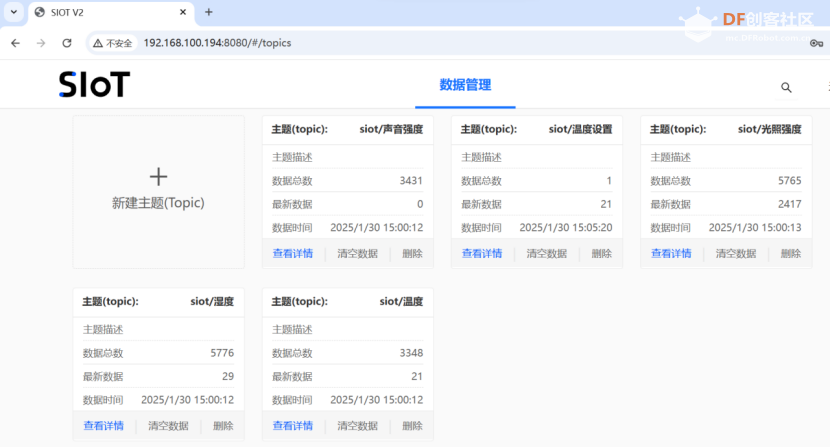Viewport: 831px width, 447px height.
Task: Delete the siot/声音强度 topic
Action: pyautogui.click(x=412, y=253)
